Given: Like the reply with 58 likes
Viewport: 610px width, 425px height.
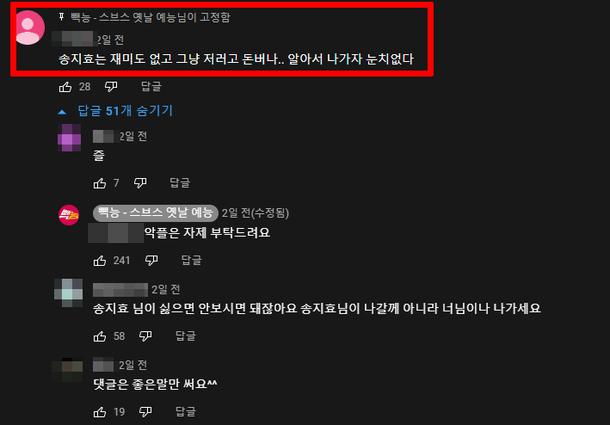Looking at the screenshot, I should point(100,336).
